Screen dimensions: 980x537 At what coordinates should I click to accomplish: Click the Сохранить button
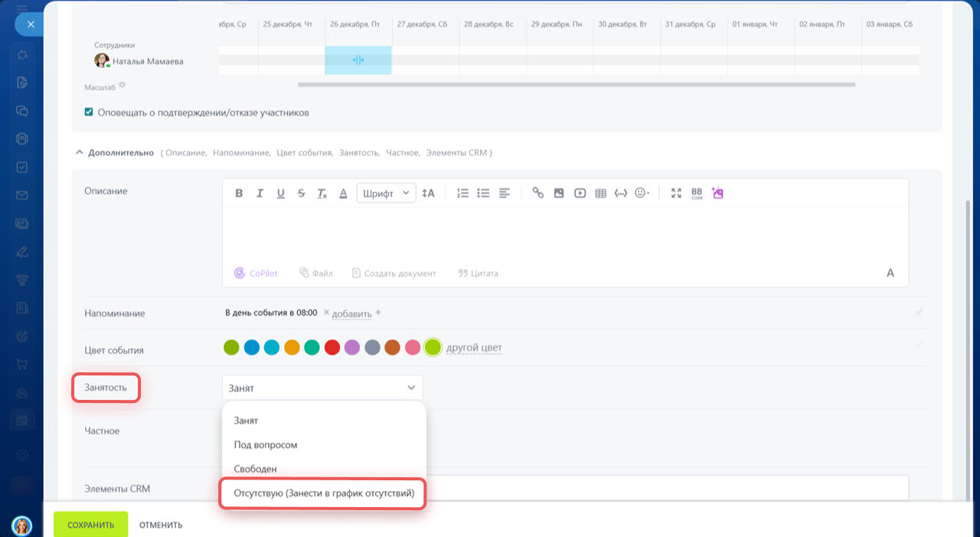90,525
